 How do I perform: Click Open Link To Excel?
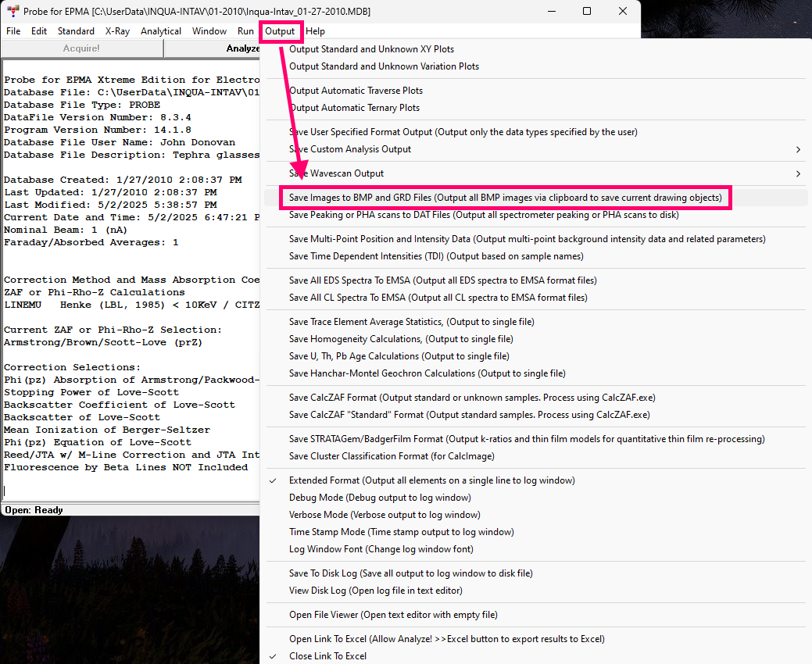click(446, 639)
